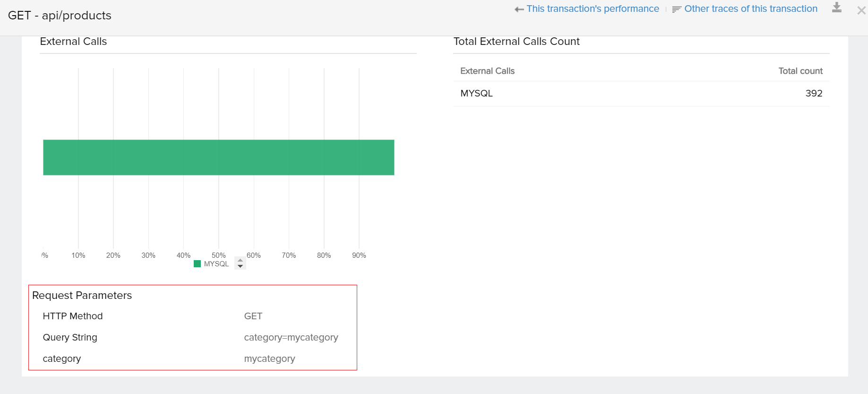Click the GET - api/products title
The width and height of the screenshot is (868, 394).
pos(60,16)
